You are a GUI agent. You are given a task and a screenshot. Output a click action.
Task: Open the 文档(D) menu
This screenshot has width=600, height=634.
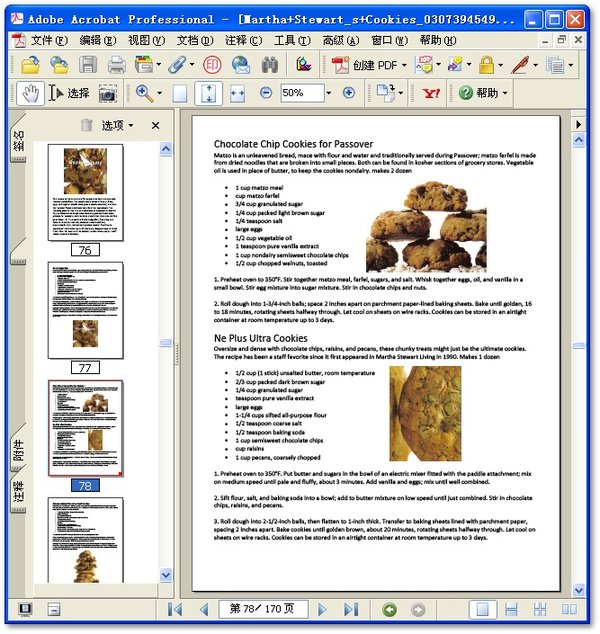(195, 40)
